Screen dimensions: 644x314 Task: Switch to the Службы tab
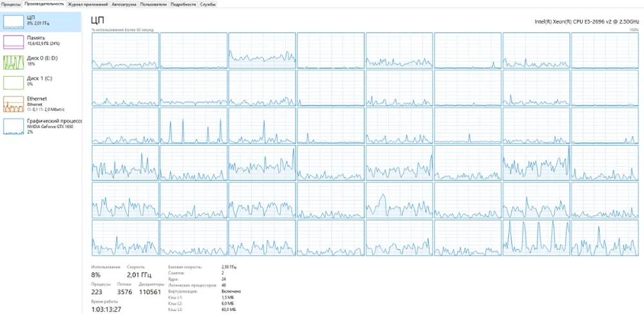click(x=208, y=4)
